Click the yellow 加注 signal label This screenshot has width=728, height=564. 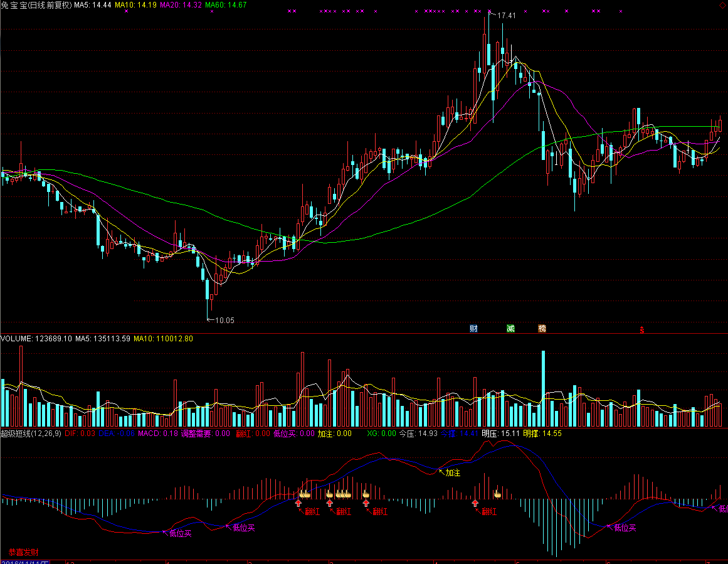tap(453, 472)
